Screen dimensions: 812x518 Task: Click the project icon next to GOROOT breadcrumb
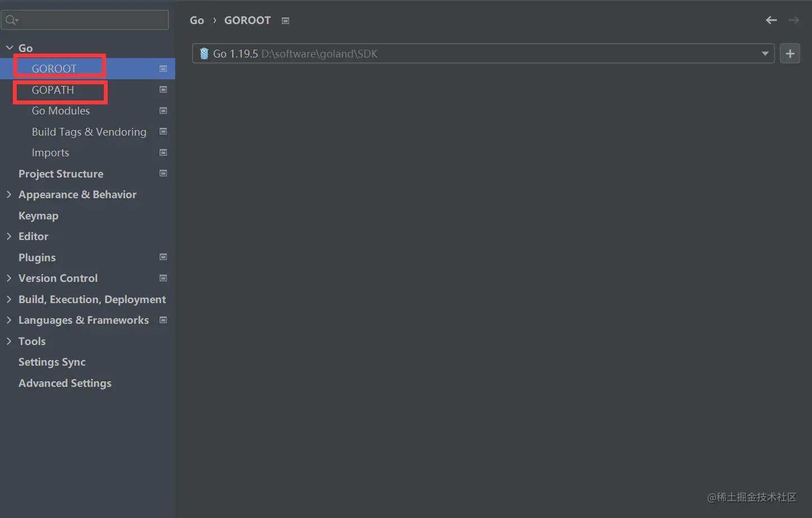(x=285, y=21)
